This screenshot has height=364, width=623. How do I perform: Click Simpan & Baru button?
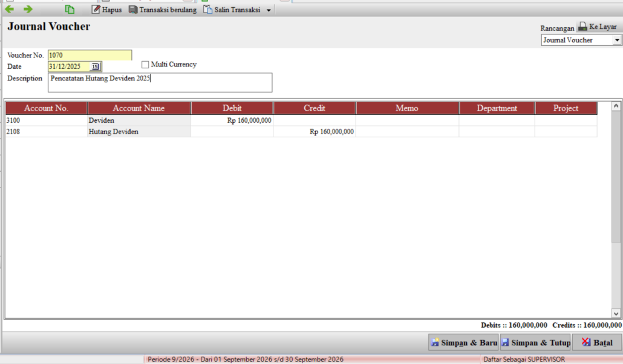pyautogui.click(x=463, y=343)
